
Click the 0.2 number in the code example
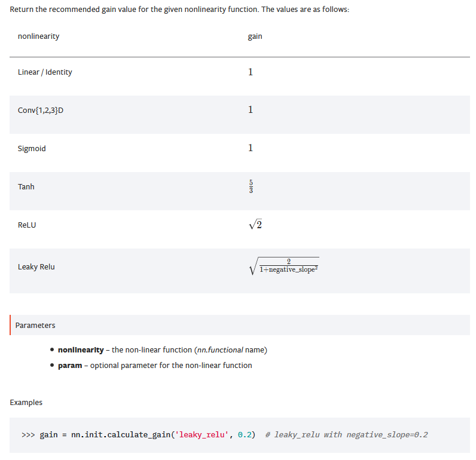click(245, 435)
